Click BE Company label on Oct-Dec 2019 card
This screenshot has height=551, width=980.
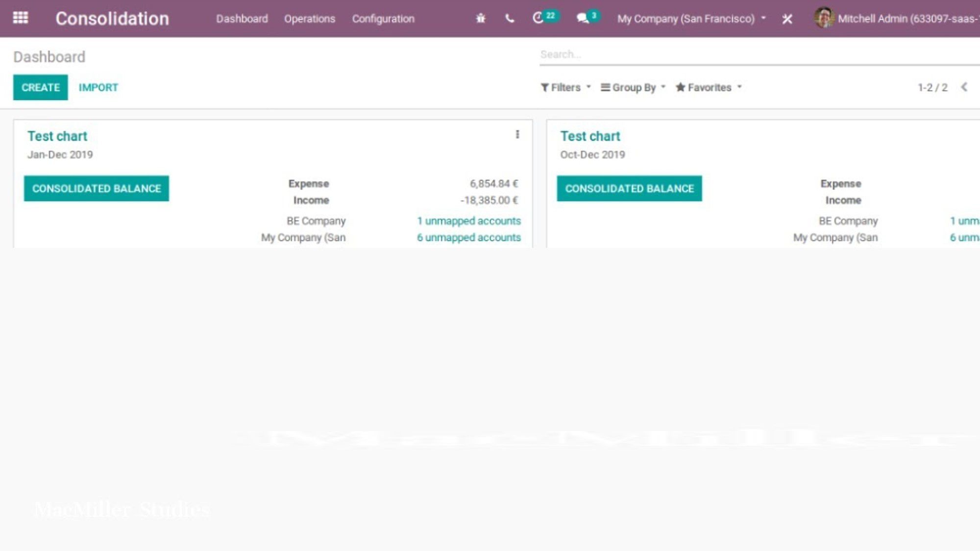click(x=848, y=221)
